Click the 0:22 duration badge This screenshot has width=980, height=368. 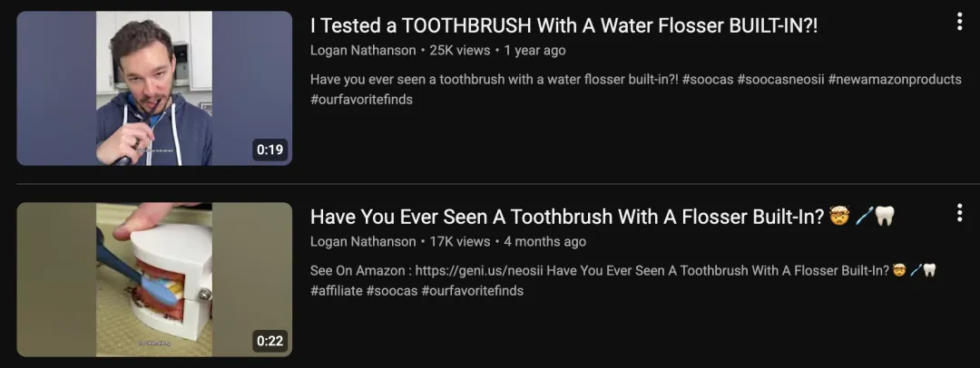point(269,342)
